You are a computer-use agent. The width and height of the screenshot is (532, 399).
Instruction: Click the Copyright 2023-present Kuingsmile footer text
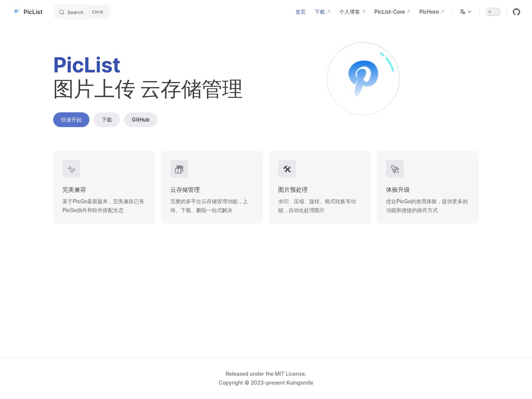(266, 383)
